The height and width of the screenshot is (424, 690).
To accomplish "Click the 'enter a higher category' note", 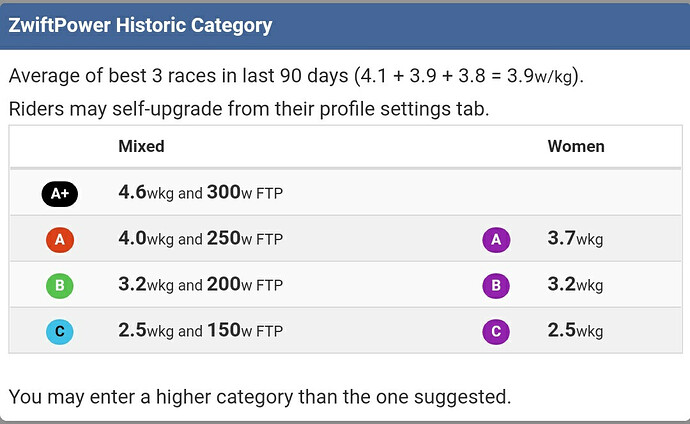I will (260, 397).
